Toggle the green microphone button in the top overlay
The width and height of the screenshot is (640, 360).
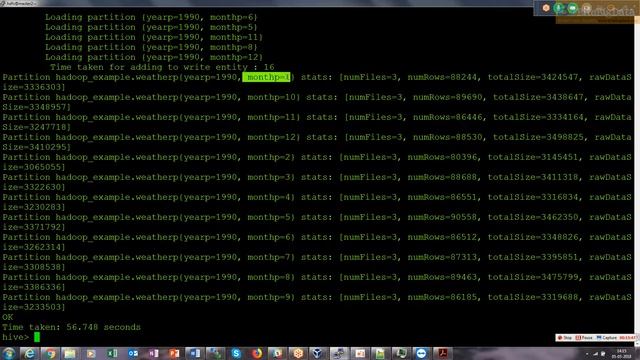[x=559, y=8]
